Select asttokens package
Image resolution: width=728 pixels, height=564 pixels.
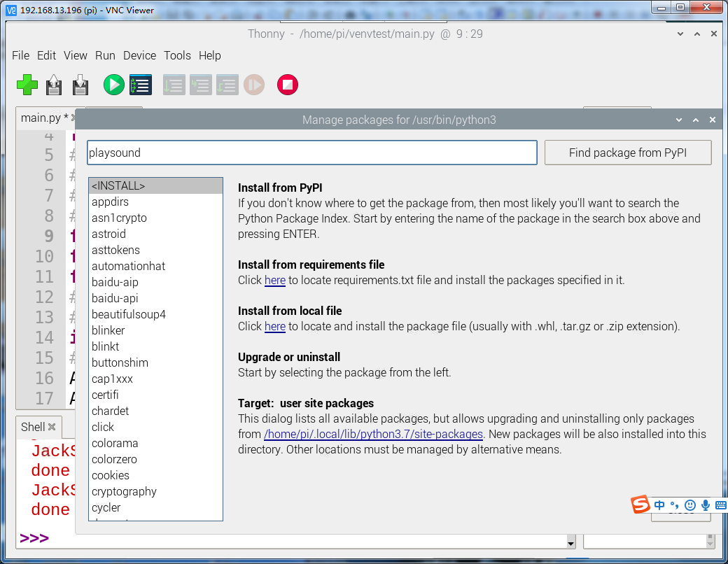click(x=155, y=251)
